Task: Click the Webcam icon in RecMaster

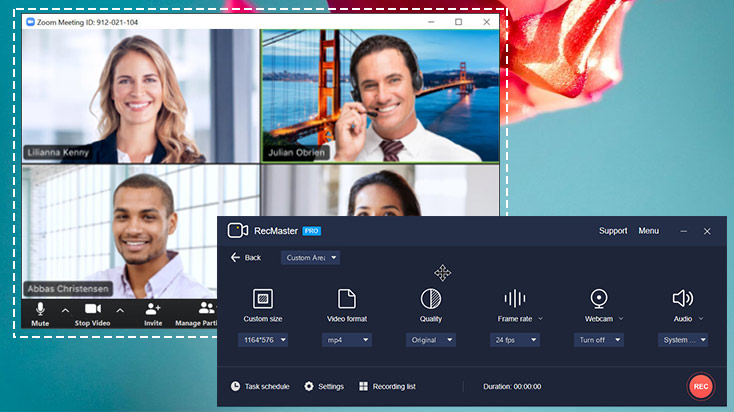Action: 599,299
